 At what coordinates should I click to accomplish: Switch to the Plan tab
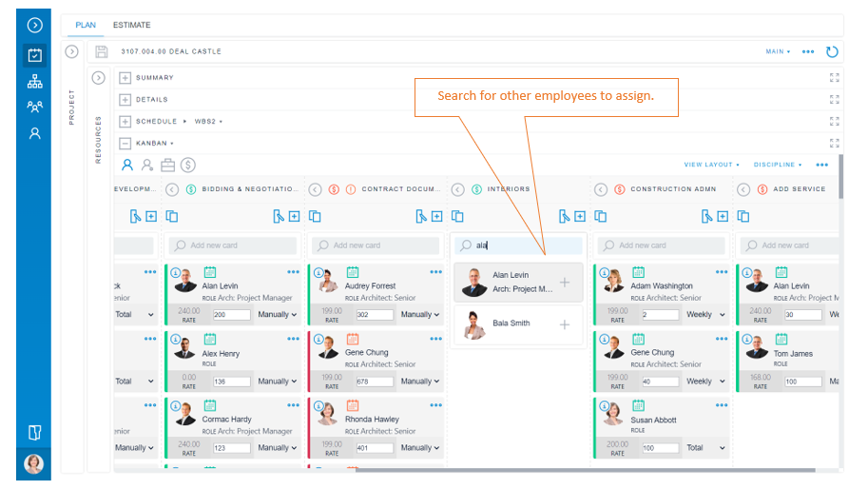[86, 25]
